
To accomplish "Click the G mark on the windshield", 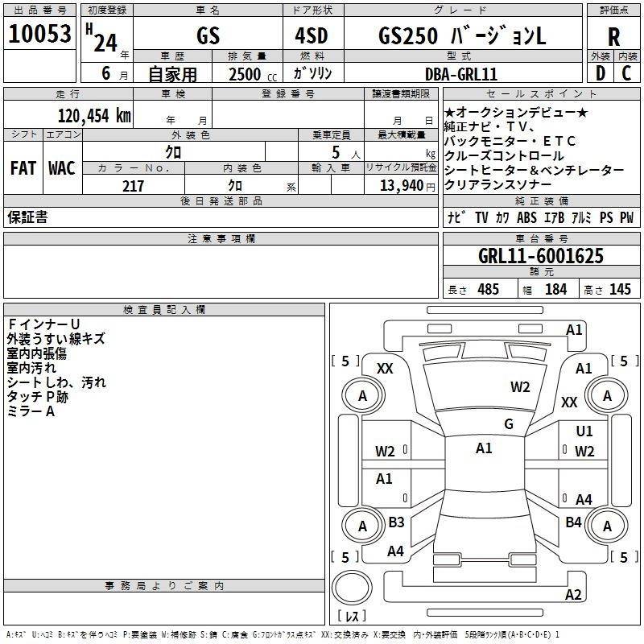I will click(x=509, y=423).
